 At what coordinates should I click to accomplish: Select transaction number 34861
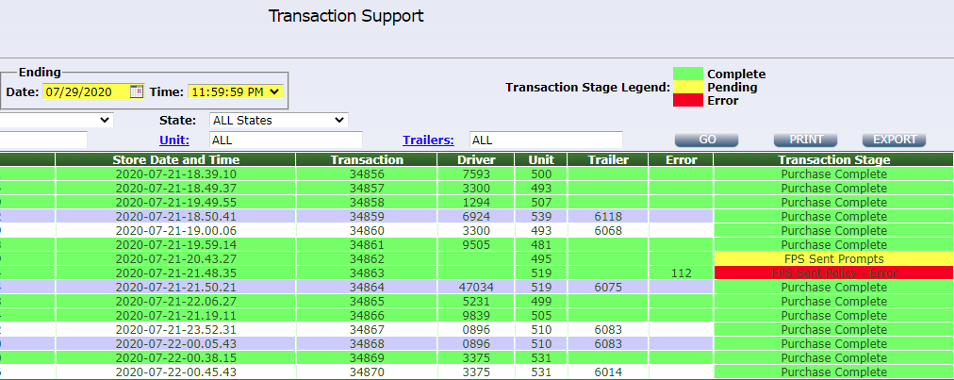point(367,245)
